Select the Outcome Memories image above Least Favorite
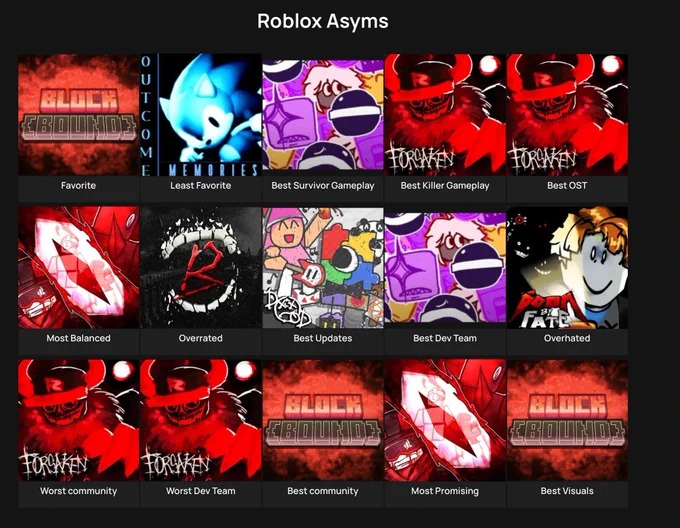 click(201, 115)
